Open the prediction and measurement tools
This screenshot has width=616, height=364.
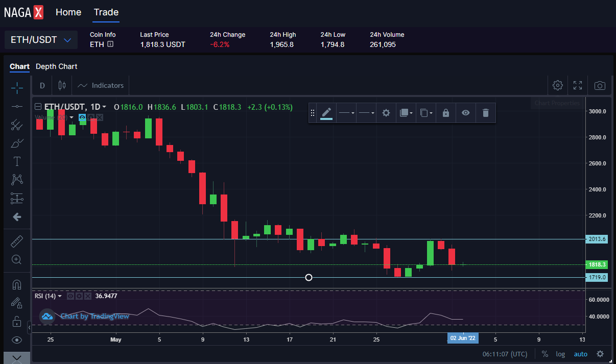click(17, 198)
